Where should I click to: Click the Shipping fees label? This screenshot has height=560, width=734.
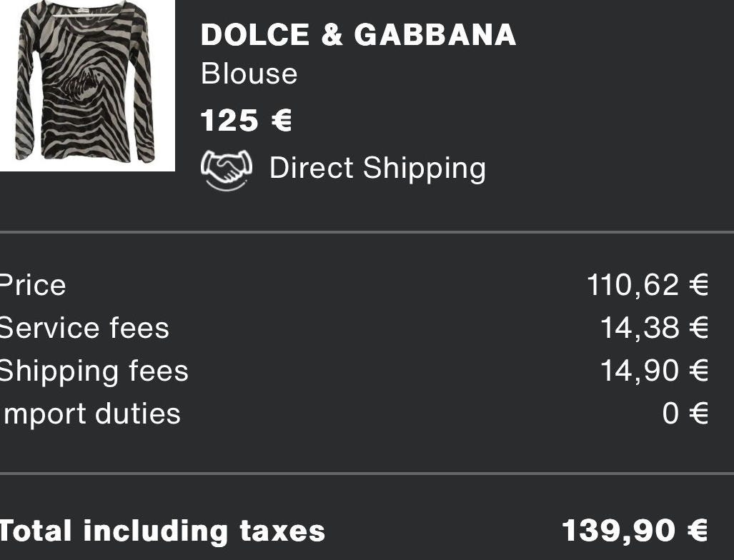click(94, 372)
